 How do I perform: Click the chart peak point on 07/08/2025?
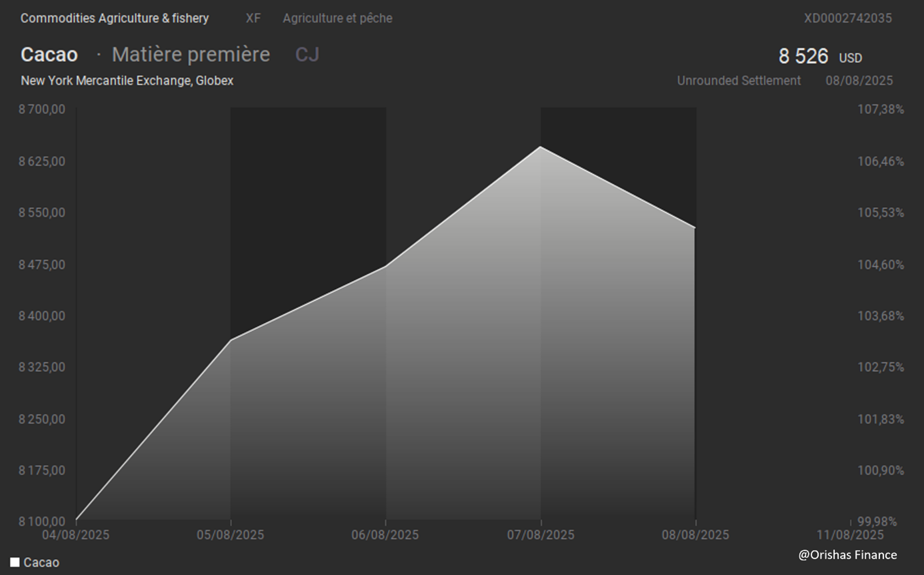coord(541,147)
